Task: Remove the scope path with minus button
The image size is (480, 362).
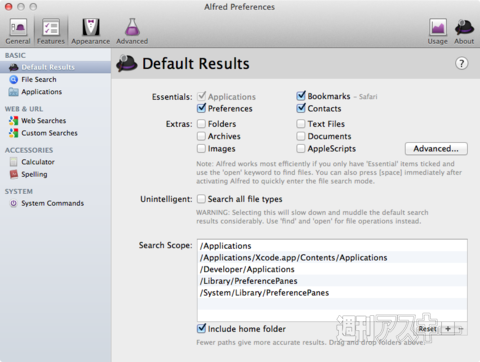Action: coord(461,329)
